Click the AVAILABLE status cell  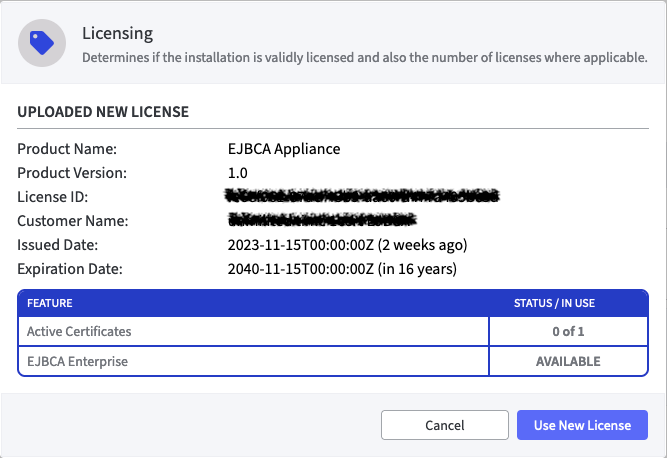[x=567, y=361]
